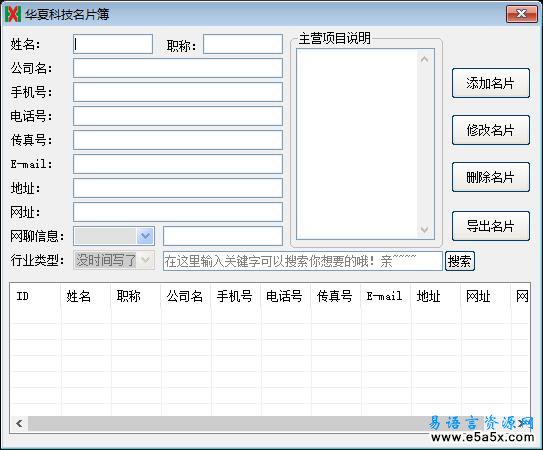543x450 pixels.
Task: Click the 手机号 column header in list
Action: [x=235, y=297]
